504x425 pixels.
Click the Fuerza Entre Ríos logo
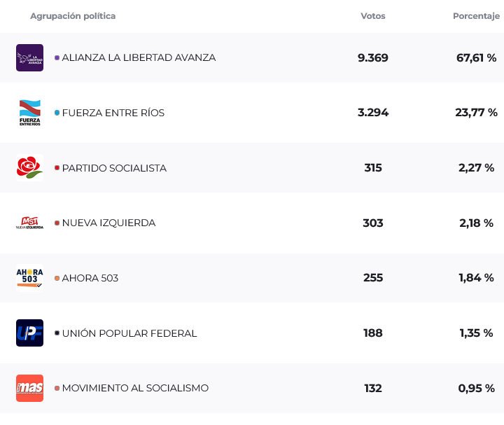point(29,113)
